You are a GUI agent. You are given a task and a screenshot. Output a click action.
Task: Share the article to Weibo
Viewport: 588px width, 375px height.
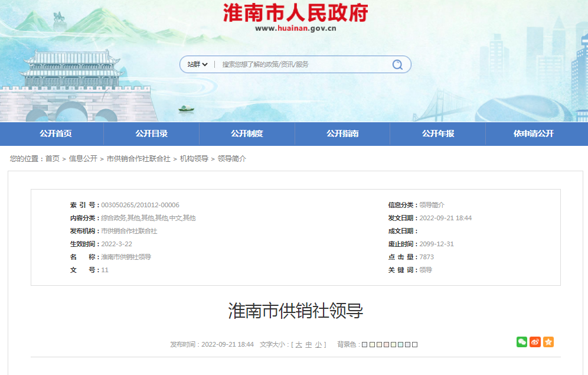[x=535, y=342]
